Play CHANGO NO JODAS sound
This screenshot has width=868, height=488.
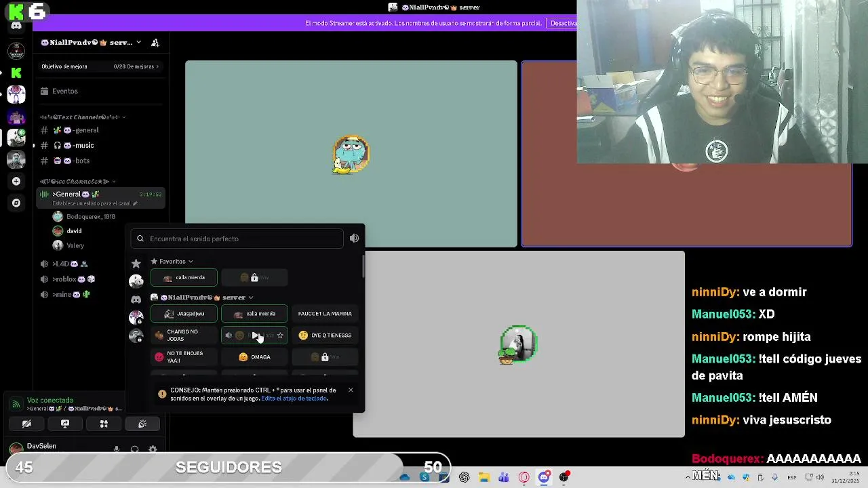(x=184, y=335)
